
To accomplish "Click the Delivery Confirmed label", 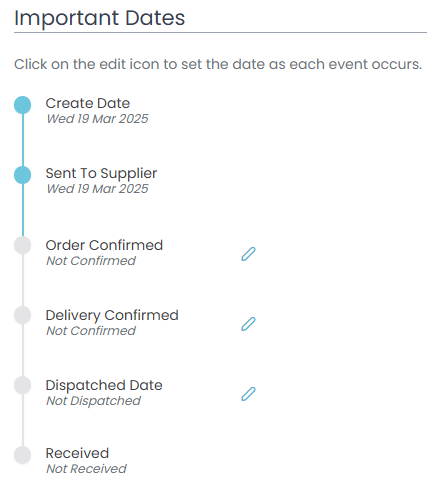I will [112, 315].
